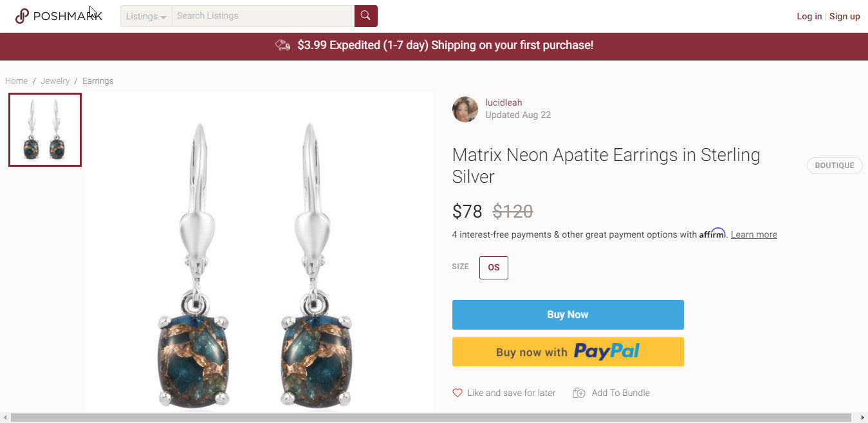Open the Listings search dropdown

146,16
